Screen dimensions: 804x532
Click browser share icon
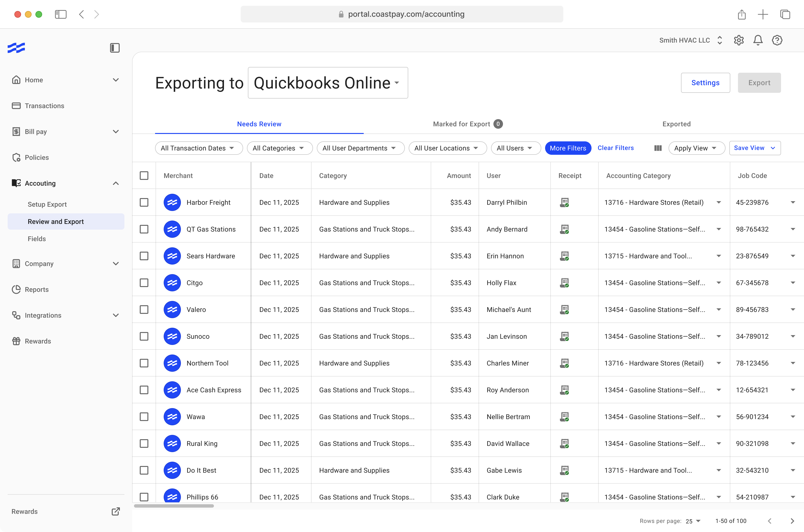[742, 14]
